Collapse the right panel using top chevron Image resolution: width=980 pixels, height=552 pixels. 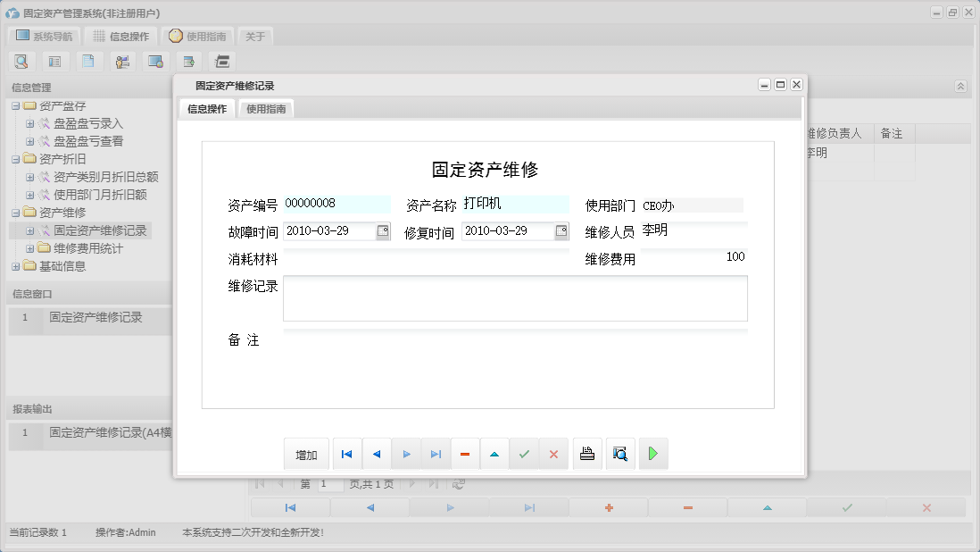tap(961, 87)
